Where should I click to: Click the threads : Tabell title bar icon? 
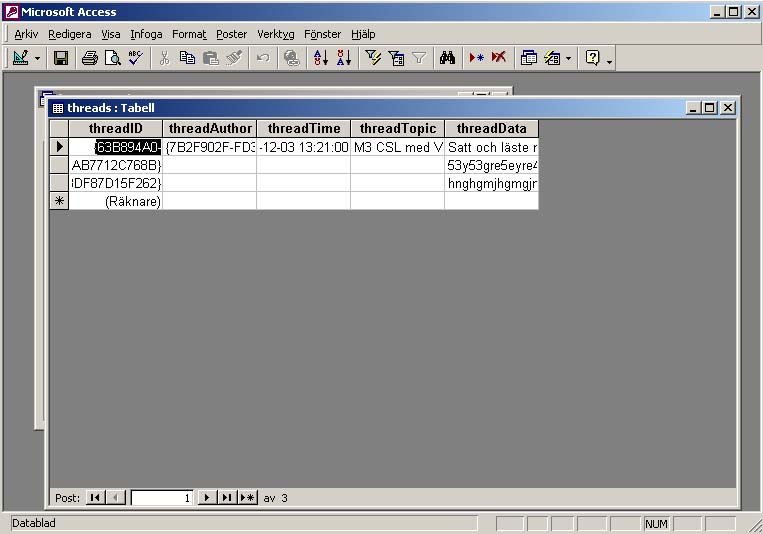pos(57,108)
